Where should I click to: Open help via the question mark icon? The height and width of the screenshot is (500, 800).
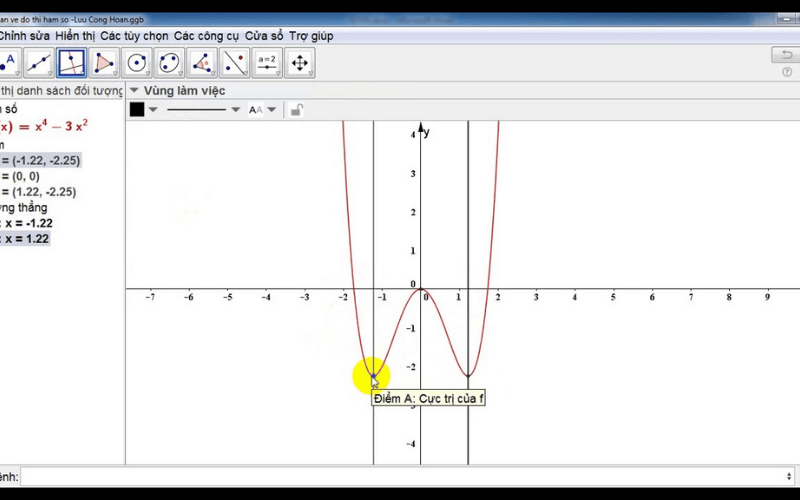[787, 72]
